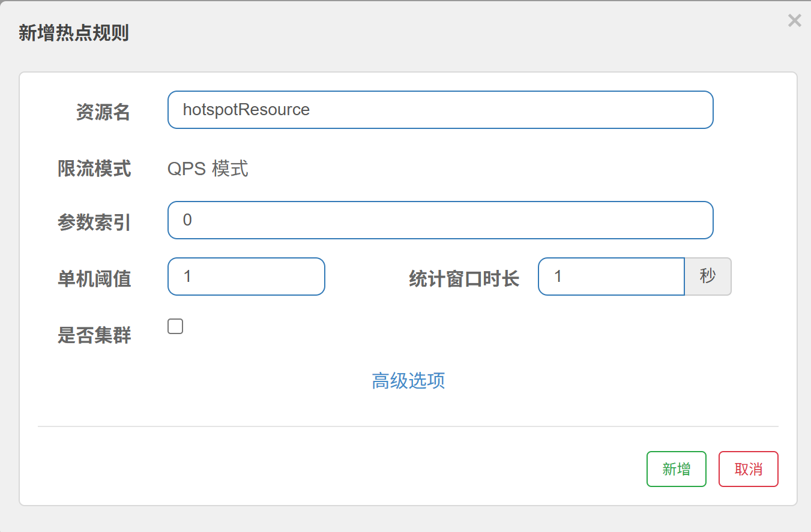Click the 限流模式 label
811x532 pixels.
94,169
